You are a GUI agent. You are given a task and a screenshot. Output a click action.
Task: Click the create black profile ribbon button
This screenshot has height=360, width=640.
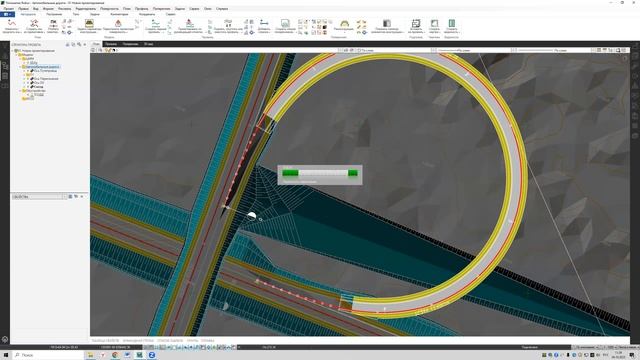tap(156, 27)
